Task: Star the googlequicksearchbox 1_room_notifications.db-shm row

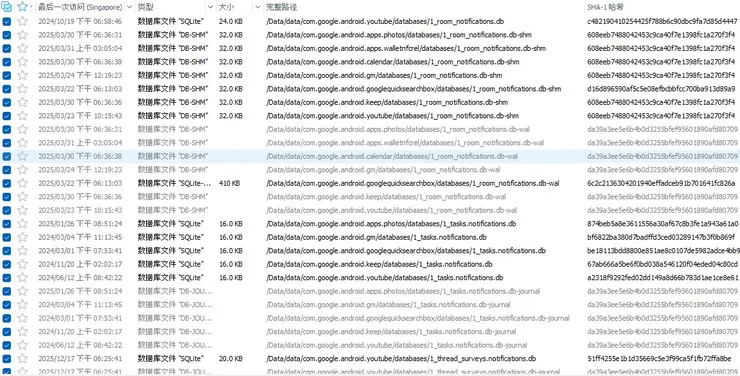Action: click(22, 89)
